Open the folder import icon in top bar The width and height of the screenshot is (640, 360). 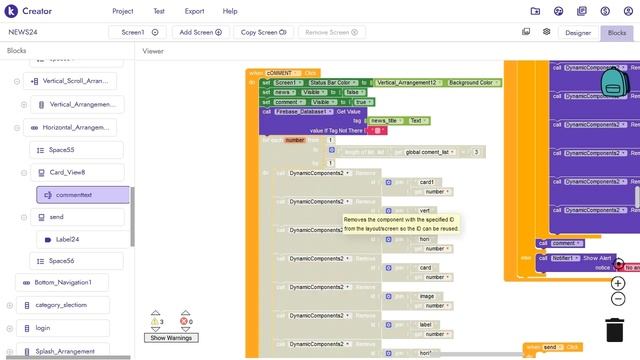pos(535,11)
